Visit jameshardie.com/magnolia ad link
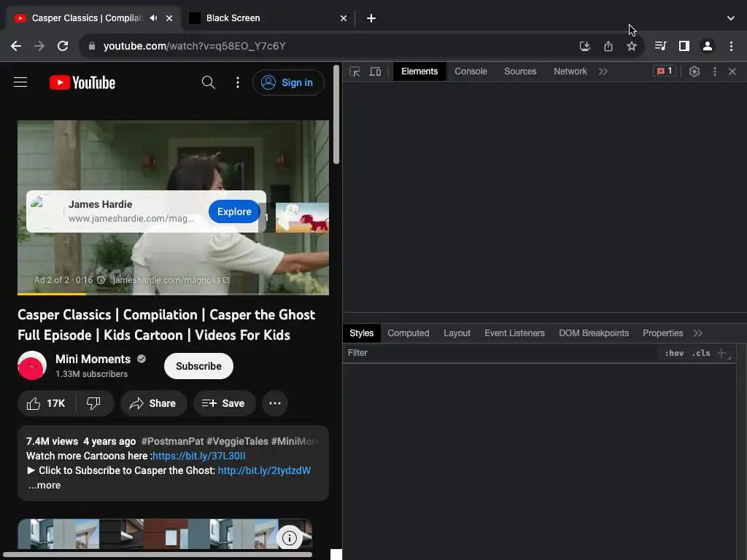Screen dimensions: 747x560 (171, 280)
